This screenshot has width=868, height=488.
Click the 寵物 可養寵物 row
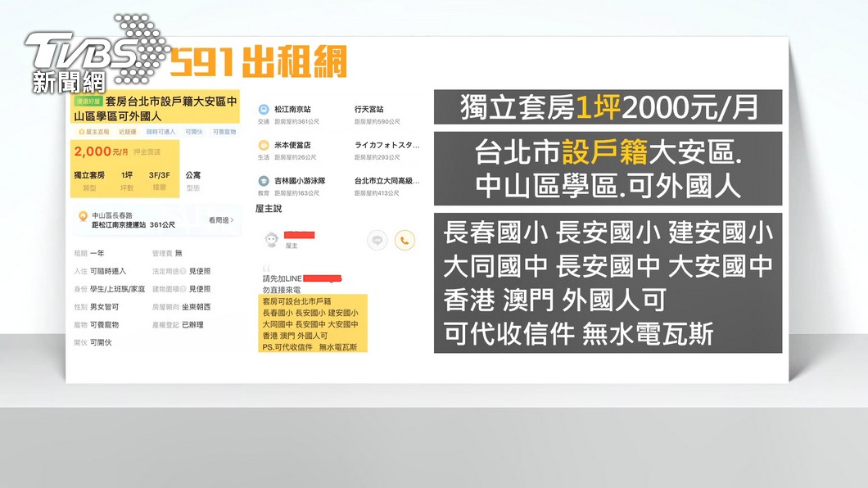coord(97,325)
